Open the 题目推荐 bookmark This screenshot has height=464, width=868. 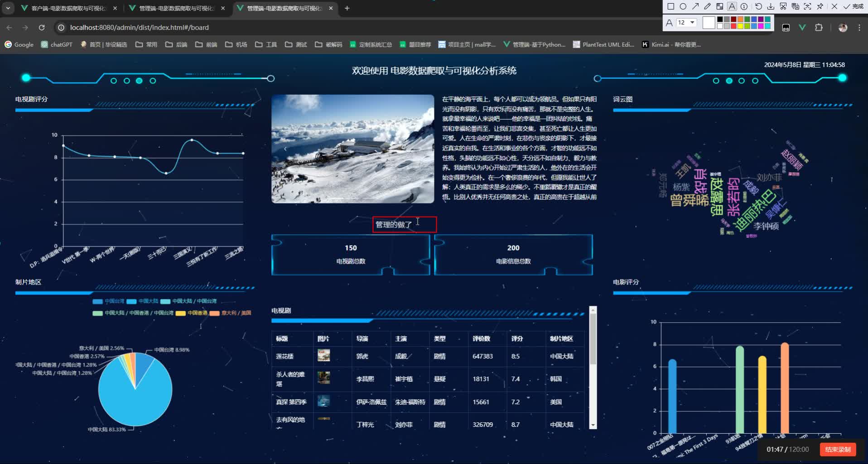point(415,44)
